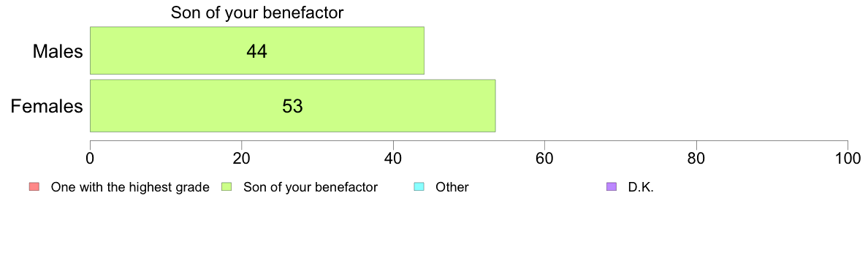Click the 'Other' legend text label
Screen dimensions: 868x269
coord(452,187)
